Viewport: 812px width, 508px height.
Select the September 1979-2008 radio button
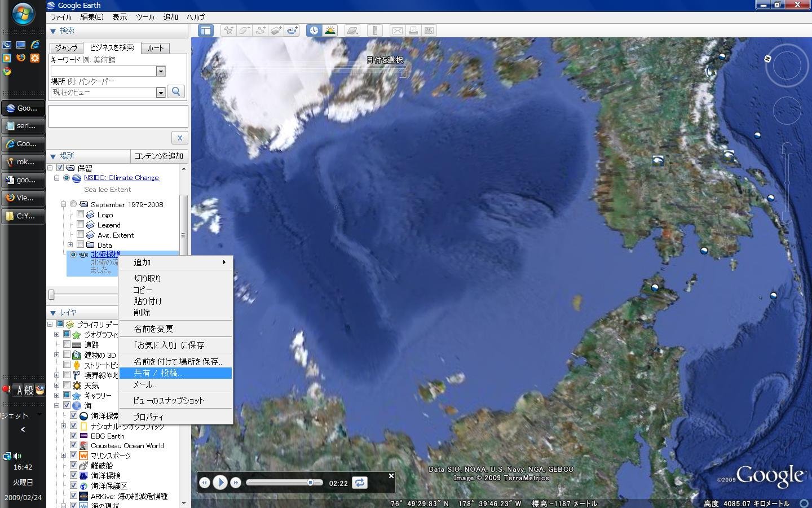73,204
